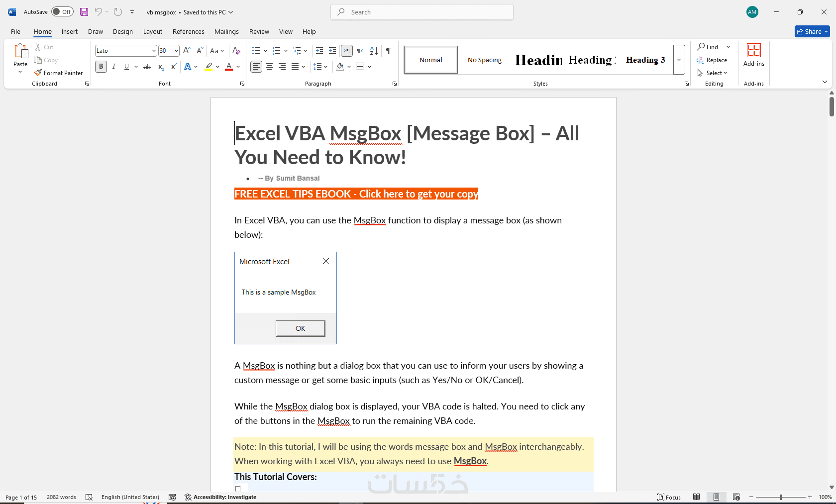Apply the yellow text highlight color
Screen dimensions: 836x504
[209, 67]
